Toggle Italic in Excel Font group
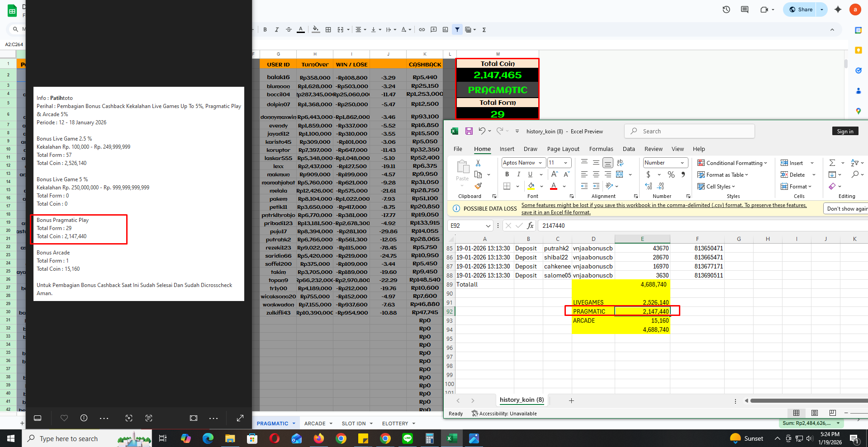868x447 pixels. point(518,174)
